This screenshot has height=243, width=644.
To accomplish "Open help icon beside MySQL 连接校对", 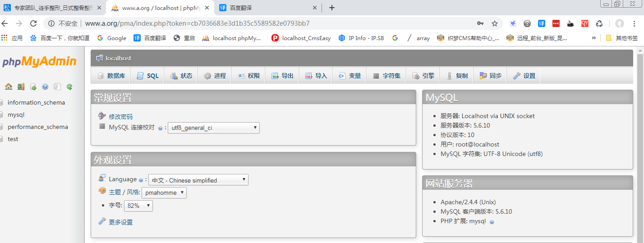I will pos(160,128).
